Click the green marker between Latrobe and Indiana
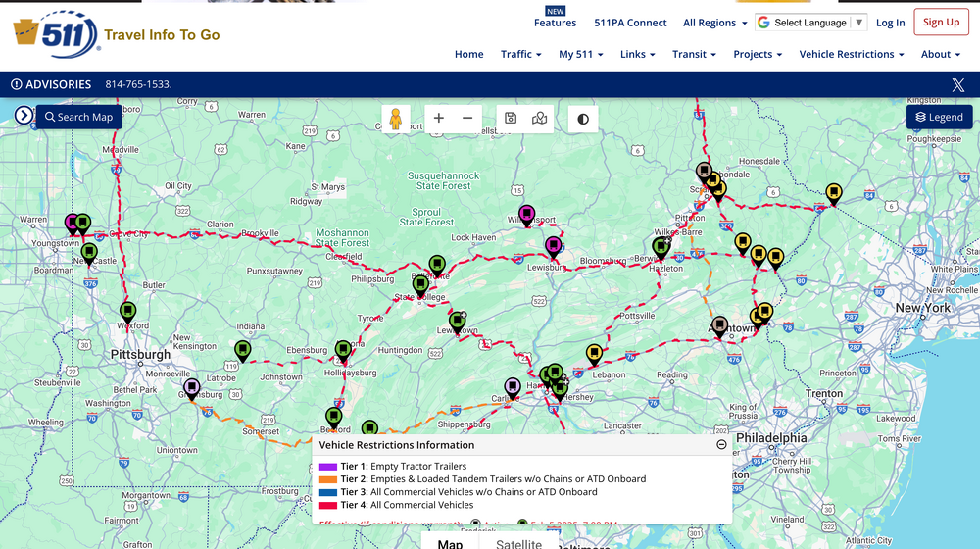980x549 pixels. [242, 350]
